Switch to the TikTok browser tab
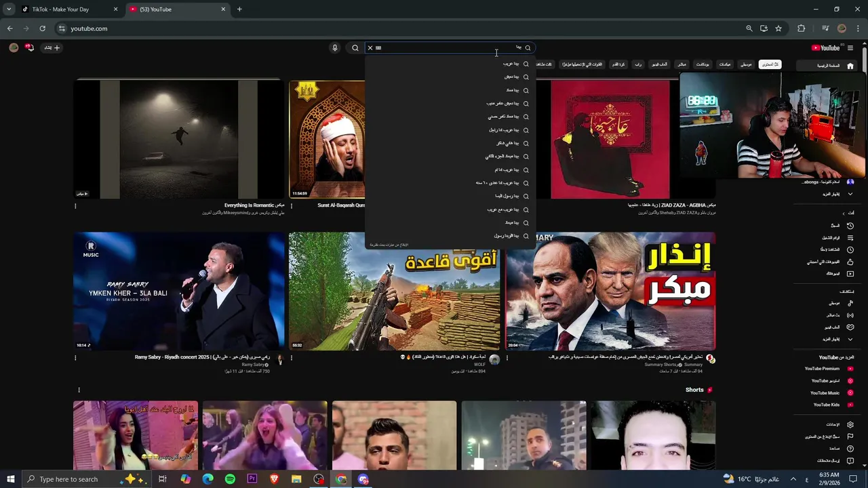The image size is (868, 488). [68, 9]
